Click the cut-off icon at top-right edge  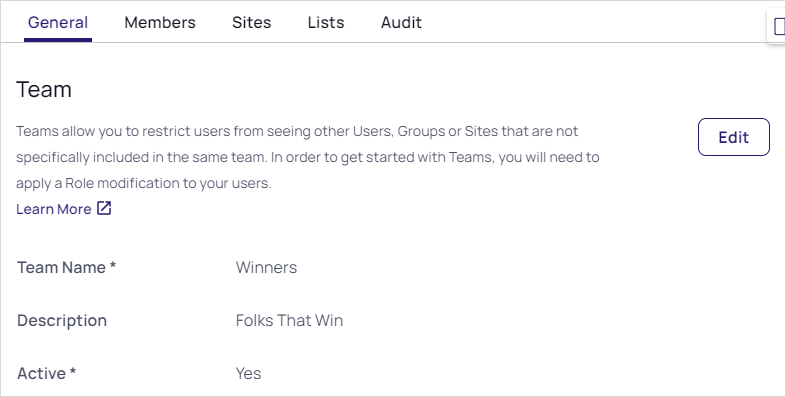[778, 27]
